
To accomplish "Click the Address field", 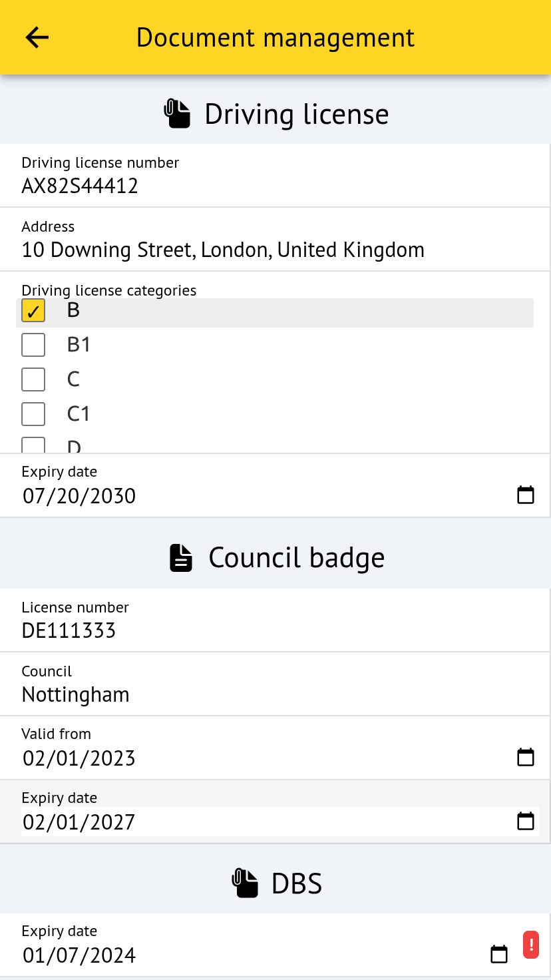I will pyautogui.click(x=223, y=250).
